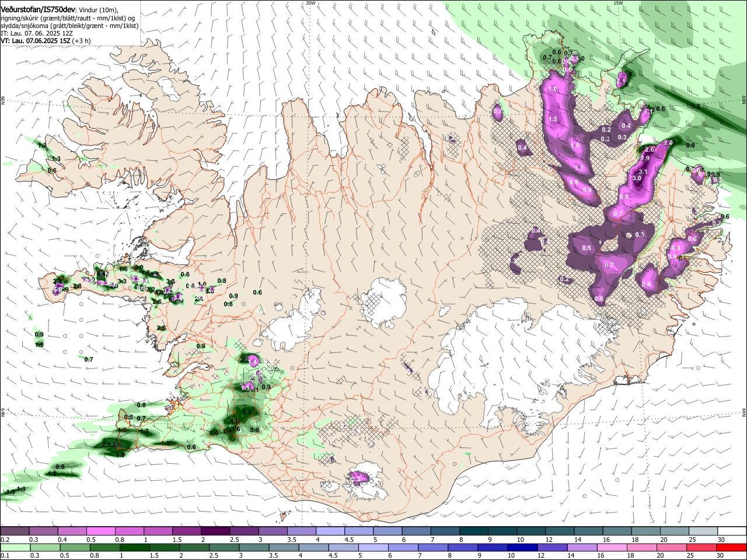Click the dark teal 9 mm snow legend swatch

coord(502,531)
